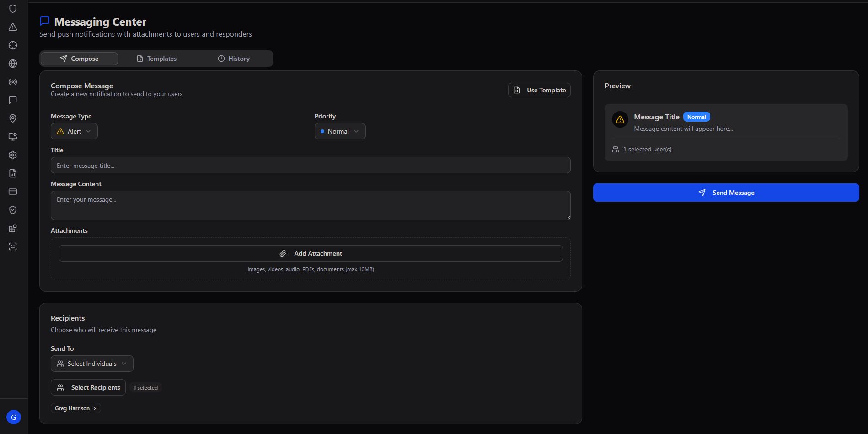This screenshot has width=868, height=434.
Task: Open the warning triangle alerts icon in sidebar
Action: [13, 27]
